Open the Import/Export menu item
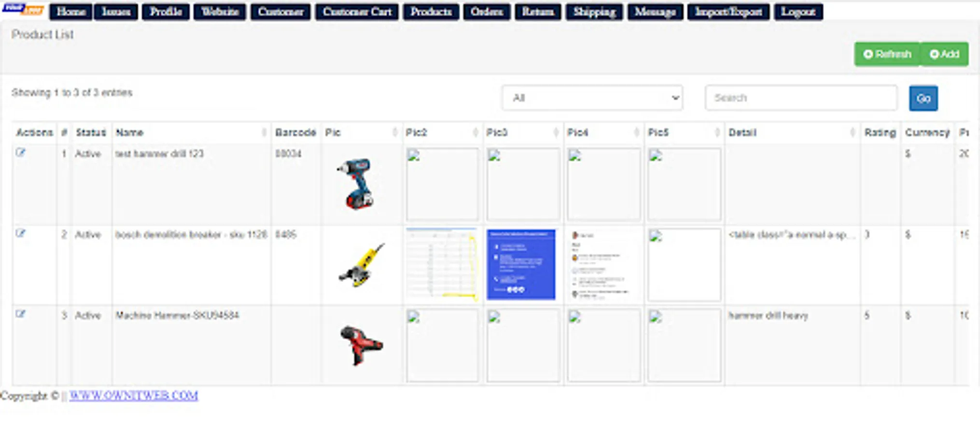Viewport: 980px width, 434px height. coord(729,12)
